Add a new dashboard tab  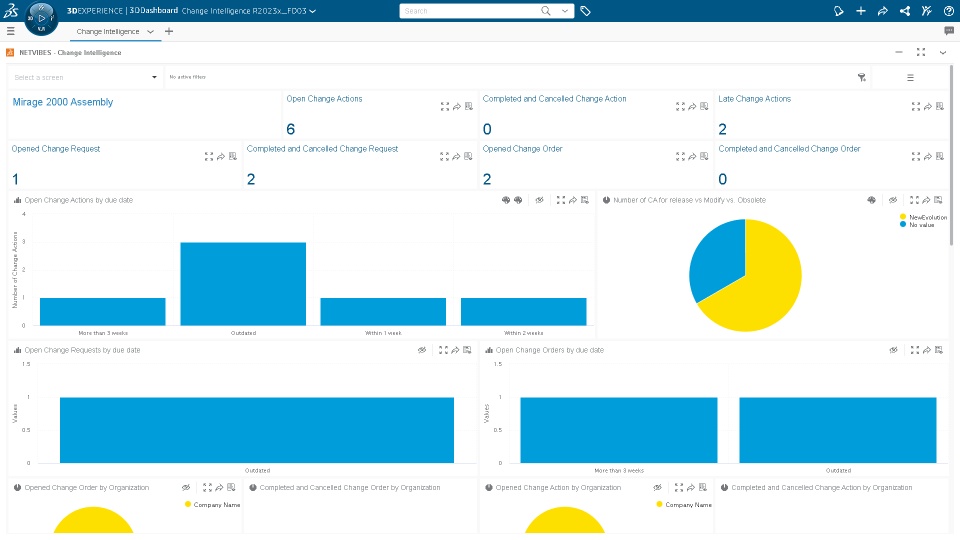pos(169,31)
